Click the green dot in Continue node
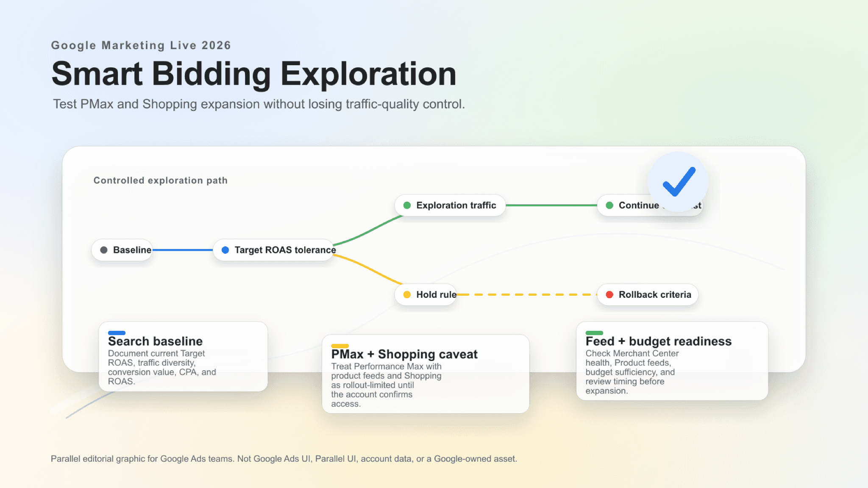Viewport: 868px width, 488px height. click(x=609, y=205)
